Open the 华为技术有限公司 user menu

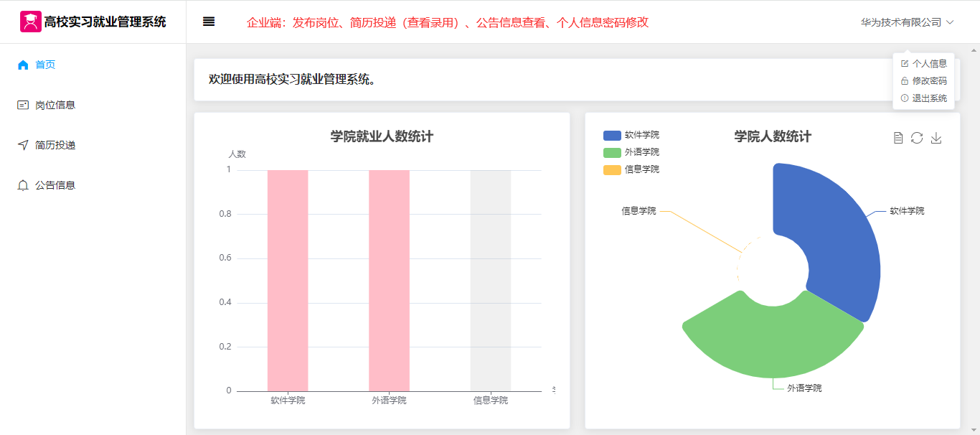pyautogui.click(x=908, y=22)
